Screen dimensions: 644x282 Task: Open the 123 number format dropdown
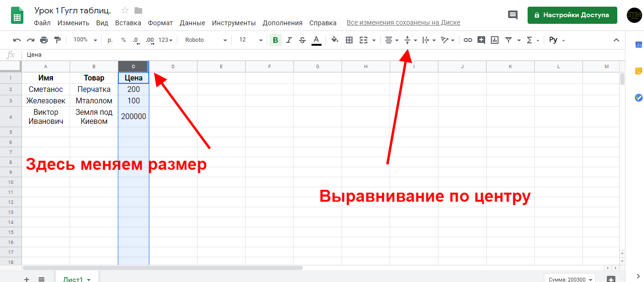point(166,40)
